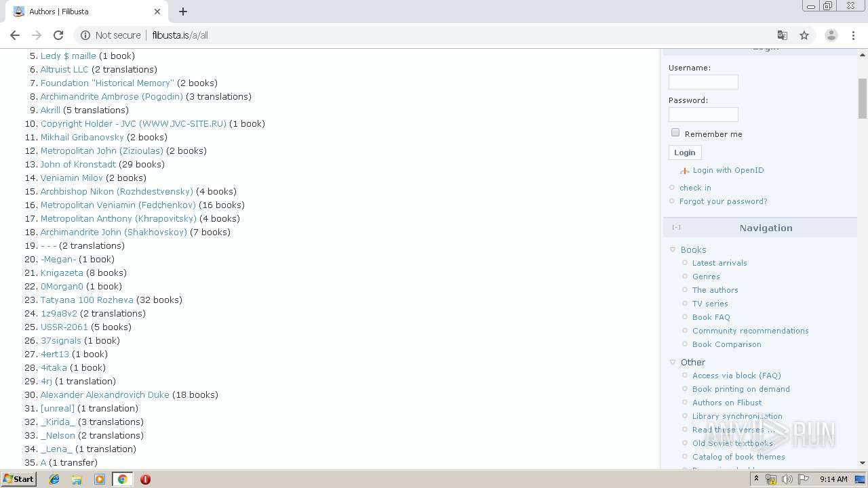Open Genres navigation item
Viewport: 868px width, 488px height.
click(706, 277)
